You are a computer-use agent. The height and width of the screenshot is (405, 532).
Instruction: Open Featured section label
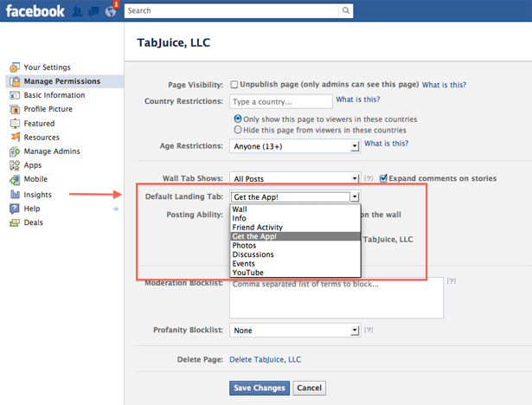[x=39, y=123]
